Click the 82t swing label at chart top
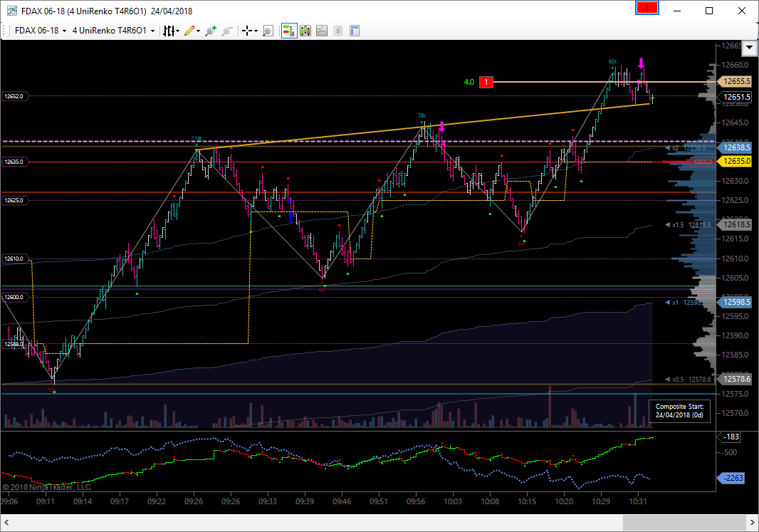The width and height of the screenshot is (759, 532). (612, 61)
